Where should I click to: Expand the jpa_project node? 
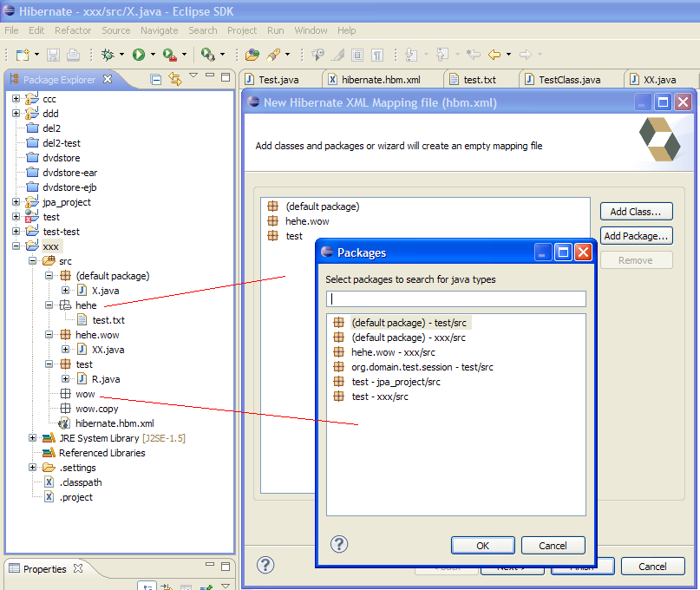(x=16, y=202)
